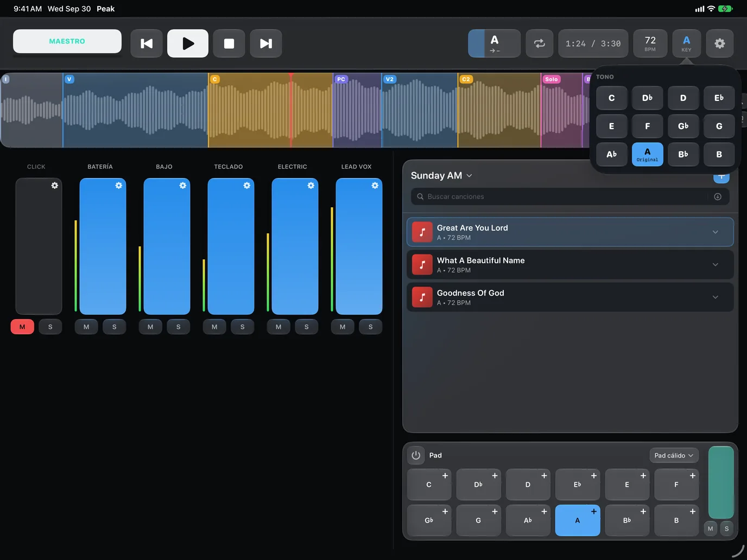The height and width of the screenshot is (560, 747).
Task: Play the highlighted A pad
Action: pyautogui.click(x=578, y=520)
